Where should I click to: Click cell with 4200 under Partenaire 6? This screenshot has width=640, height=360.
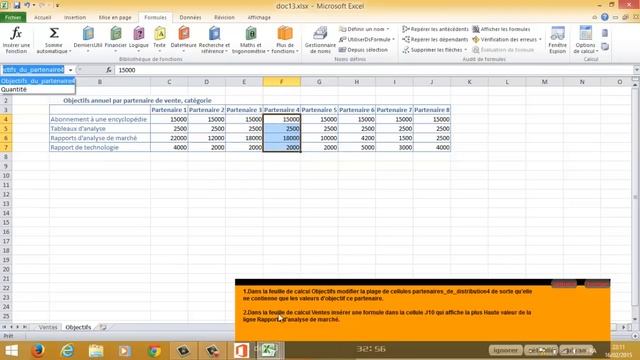point(357,138)
